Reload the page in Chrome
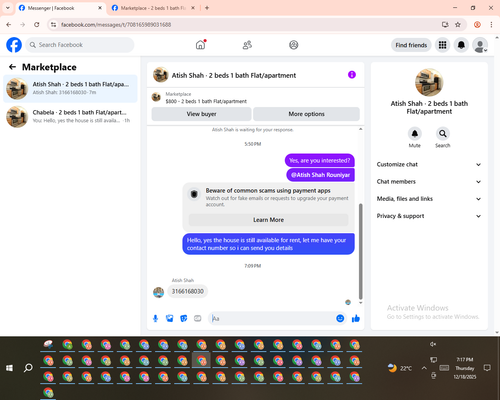Image resolution: width=500 pixels, height=400 pixels. pos(37,25)
